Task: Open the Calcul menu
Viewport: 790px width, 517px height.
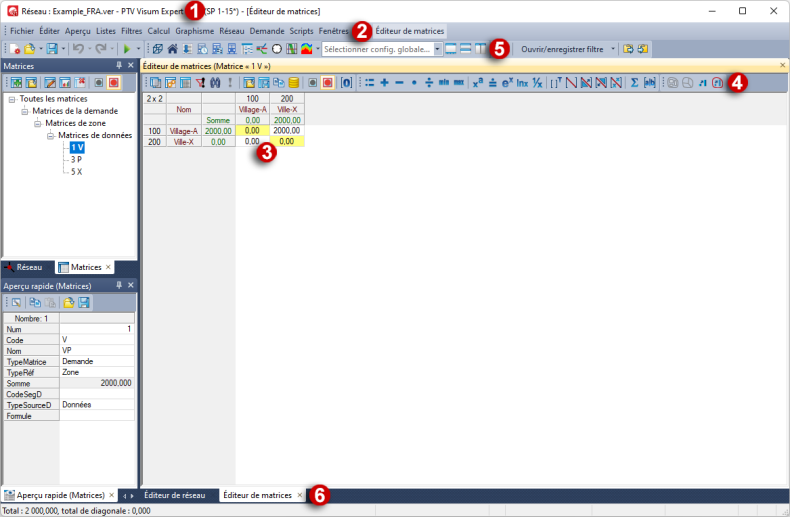Action: click(x=158, y=31)
